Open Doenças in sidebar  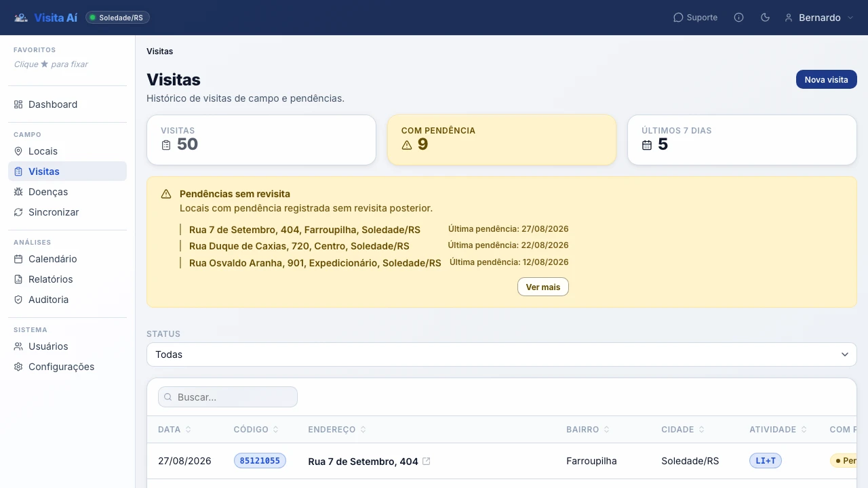[67, 192]
